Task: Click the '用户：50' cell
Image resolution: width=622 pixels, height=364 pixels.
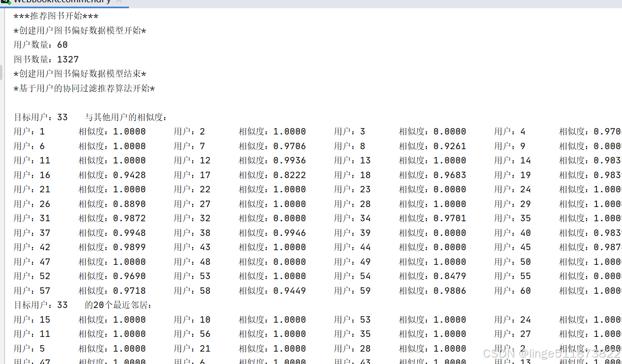Action: click(x=512, y=262)
